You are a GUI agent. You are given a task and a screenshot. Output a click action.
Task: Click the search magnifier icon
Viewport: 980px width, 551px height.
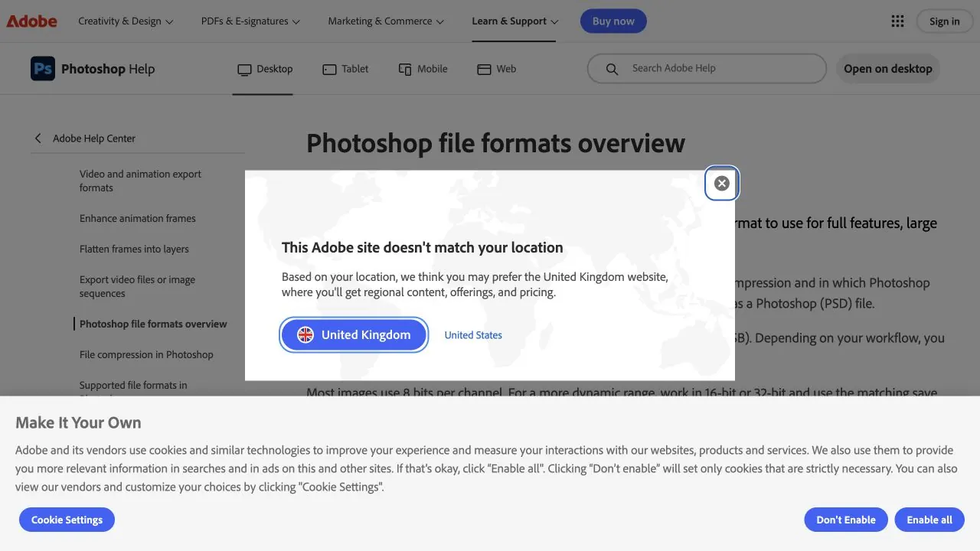click(612, 69)
